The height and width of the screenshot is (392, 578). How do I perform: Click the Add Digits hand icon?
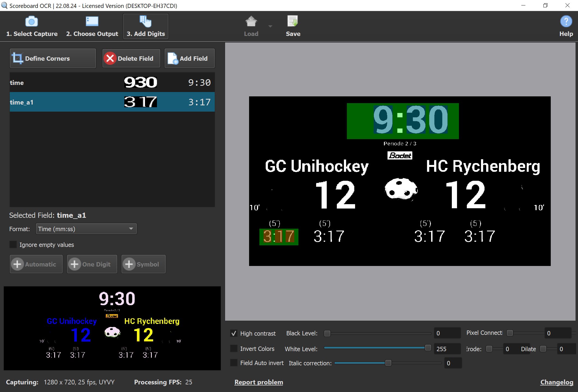(146, 21)
